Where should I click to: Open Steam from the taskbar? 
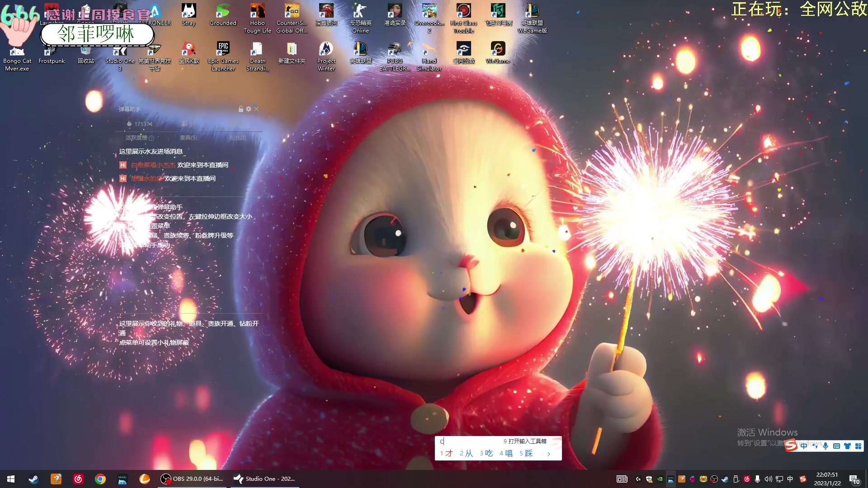[33, 479]
